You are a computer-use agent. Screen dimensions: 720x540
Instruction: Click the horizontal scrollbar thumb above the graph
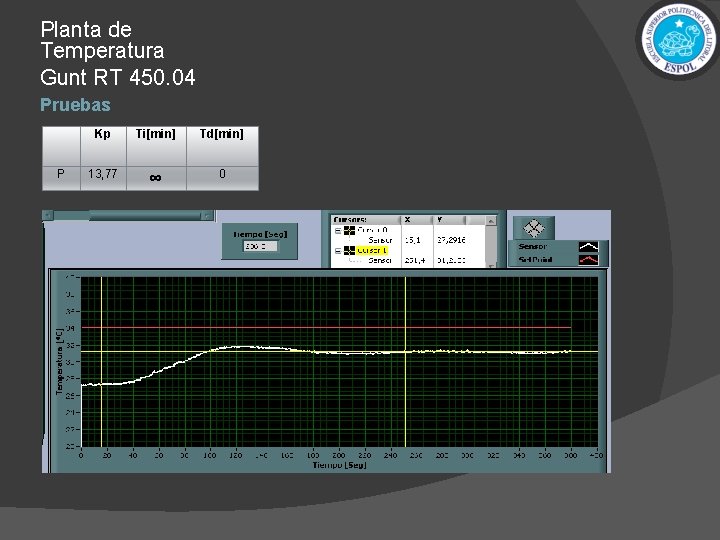click(x=145, y=215)
